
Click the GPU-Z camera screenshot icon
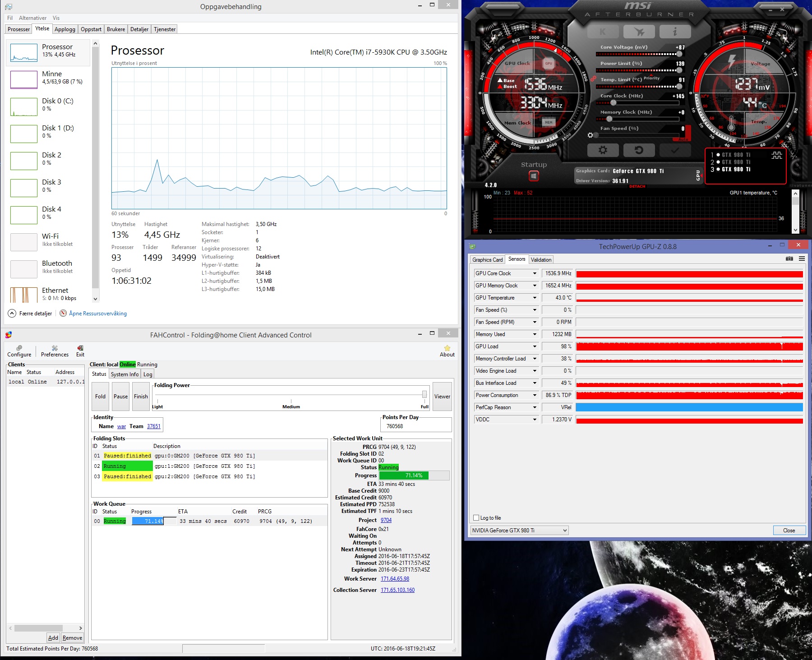[789, 258]
